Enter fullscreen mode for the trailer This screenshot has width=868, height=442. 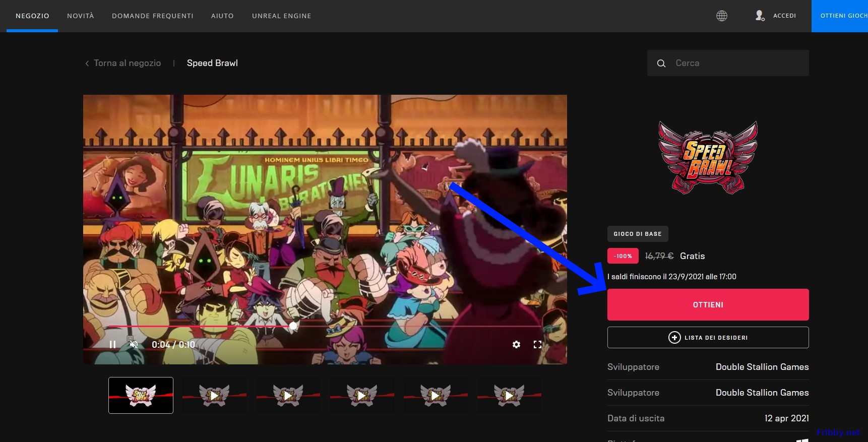(537, 345)
